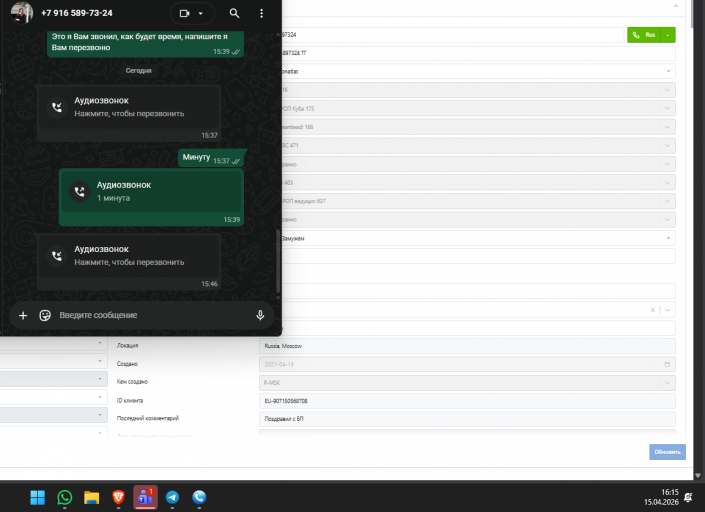Expand the 'РОП ведущих 627' dropdown
This screenshot has height=512, width=705.
667,201
